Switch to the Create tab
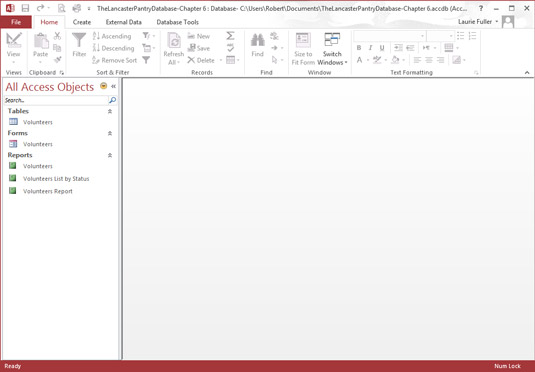 click(x=82, y=22)
